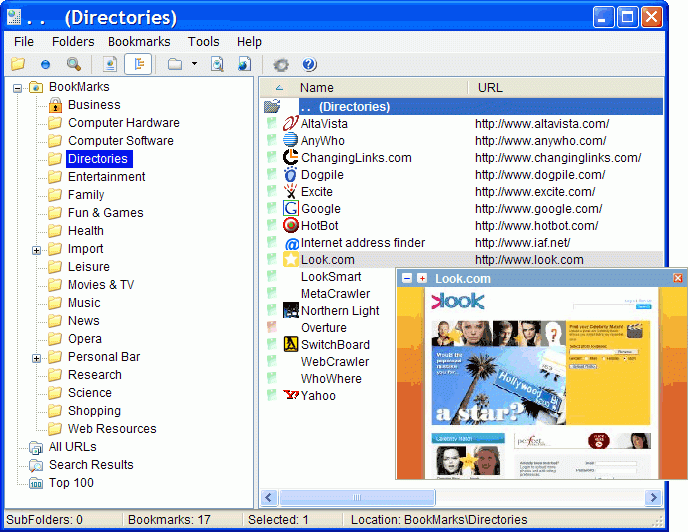Click the horizontal scrollbar thumb
This screenshot has height=532, width=688.
357,497
